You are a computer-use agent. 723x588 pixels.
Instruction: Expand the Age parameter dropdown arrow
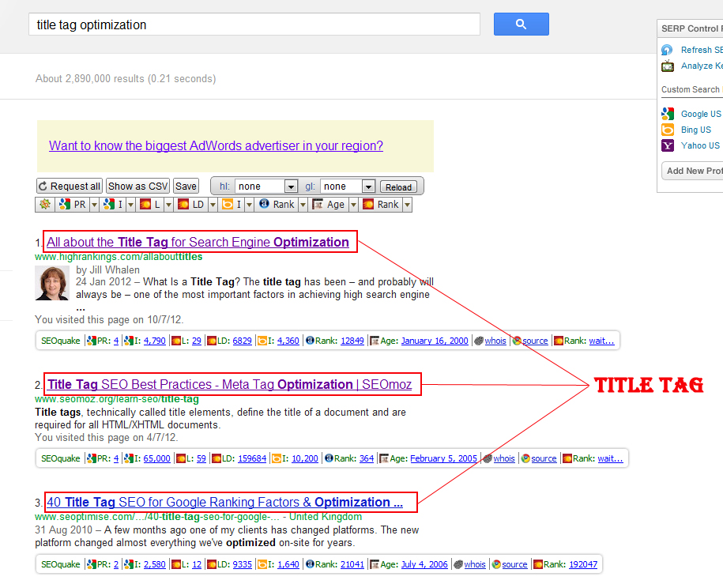[x=352, y=205]
